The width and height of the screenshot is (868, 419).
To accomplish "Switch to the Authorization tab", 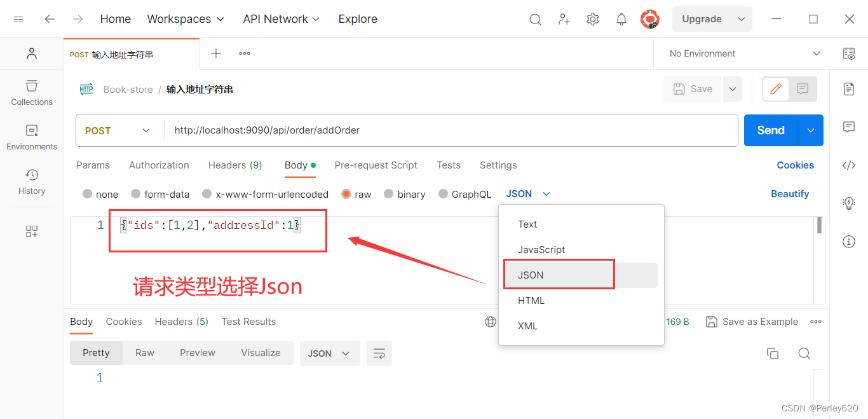I will (x=159, y=165).
